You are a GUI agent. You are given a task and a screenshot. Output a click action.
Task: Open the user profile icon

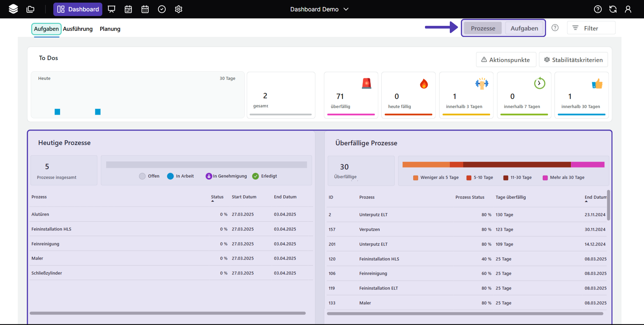click(x=628, y=9)
